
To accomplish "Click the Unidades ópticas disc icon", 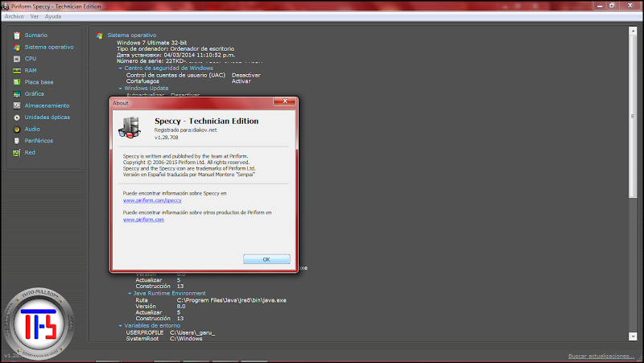I will click(x=16, y=118).
